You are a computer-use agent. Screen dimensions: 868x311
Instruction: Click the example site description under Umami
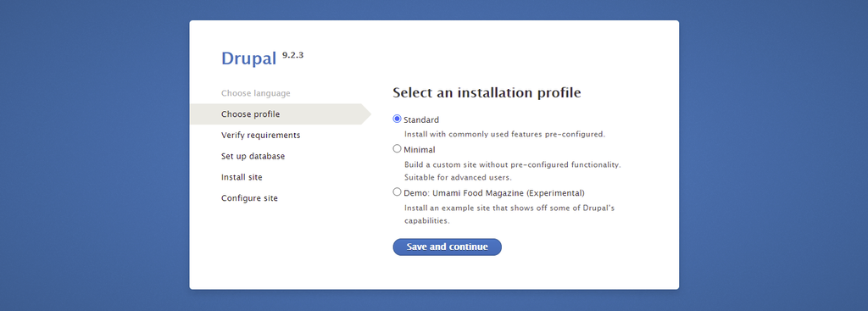click(509, 214)
